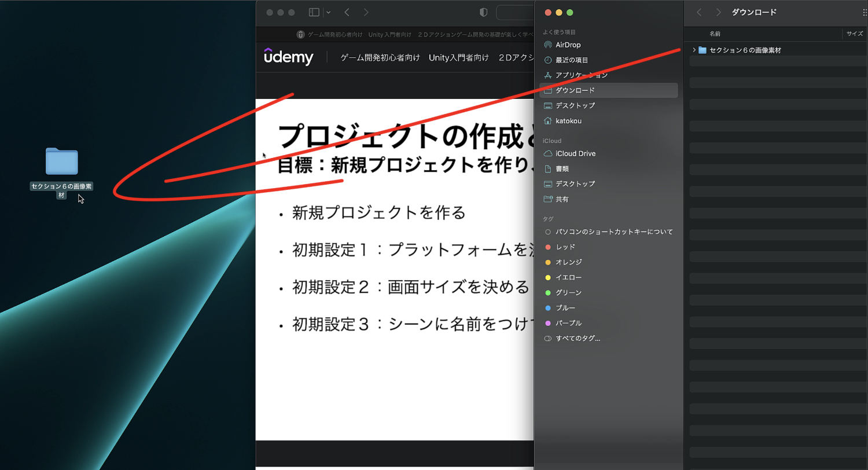
Task: Click the よく使う項目 sidebar section header
Action: [x=559, y=32]
